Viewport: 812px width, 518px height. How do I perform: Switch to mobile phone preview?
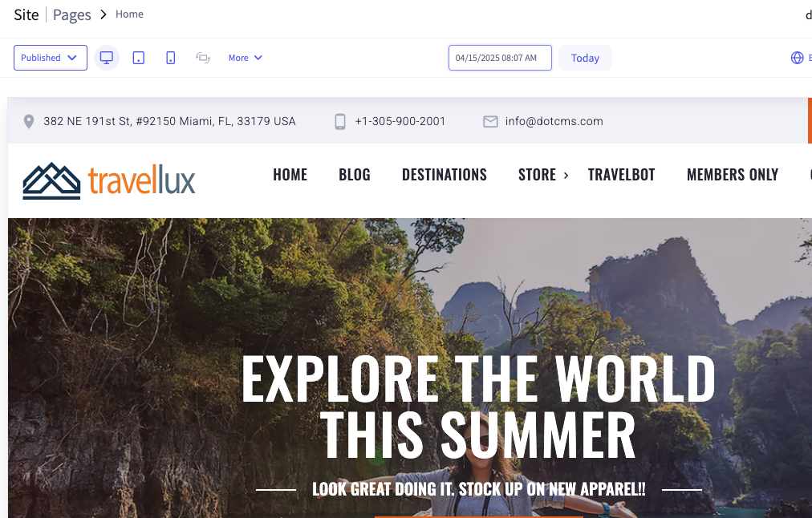click(170, 58)
